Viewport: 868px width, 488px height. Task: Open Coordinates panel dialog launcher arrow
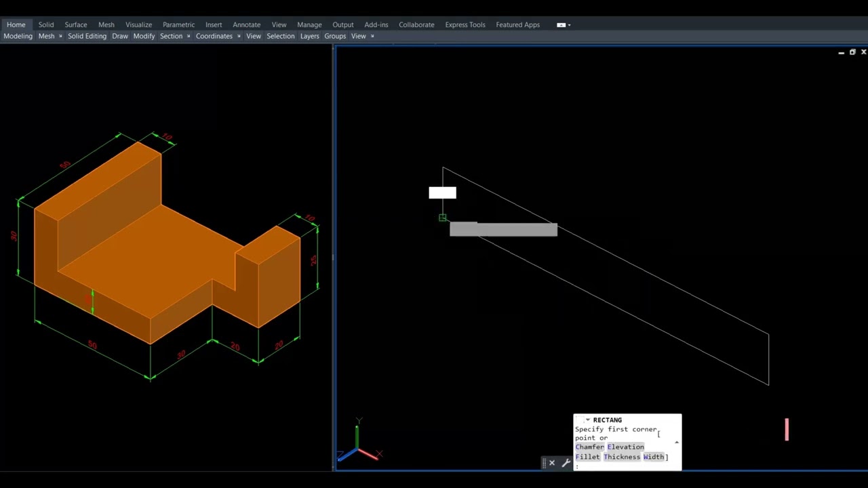[239, 36]
